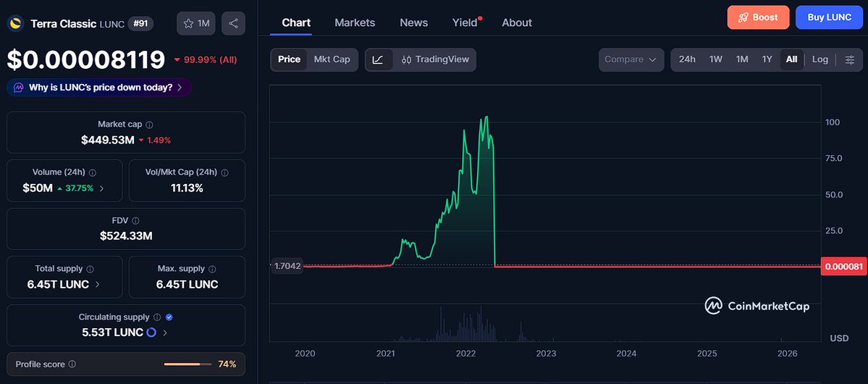
Task: Select the Mkt Cap toggle
Action: click(332, 59)
